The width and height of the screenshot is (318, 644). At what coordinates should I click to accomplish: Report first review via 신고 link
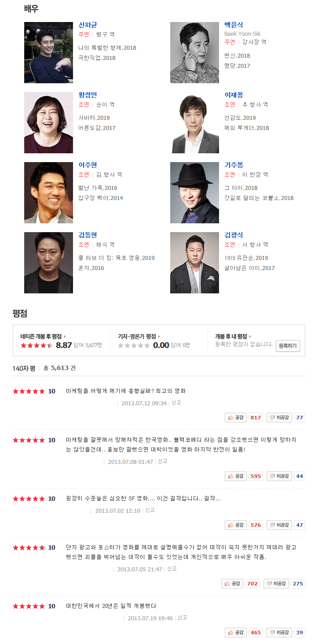click(176, 403)
